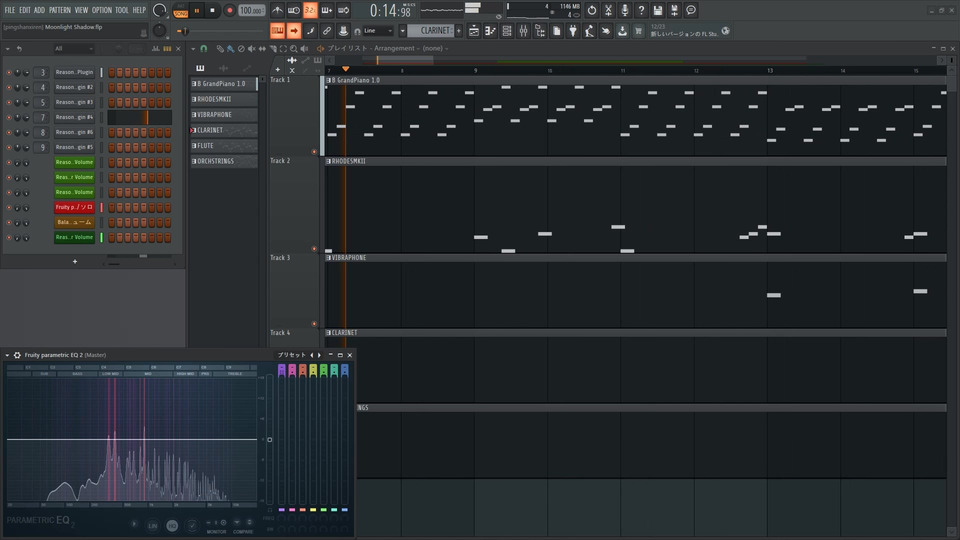This screenshot has width=960, height=540.
Task: Open the help question mark icon
Action: (x=641, y=10)
